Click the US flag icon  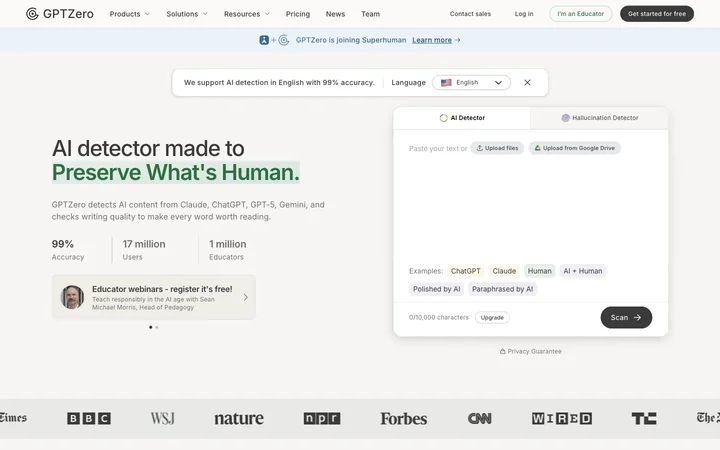446,83
